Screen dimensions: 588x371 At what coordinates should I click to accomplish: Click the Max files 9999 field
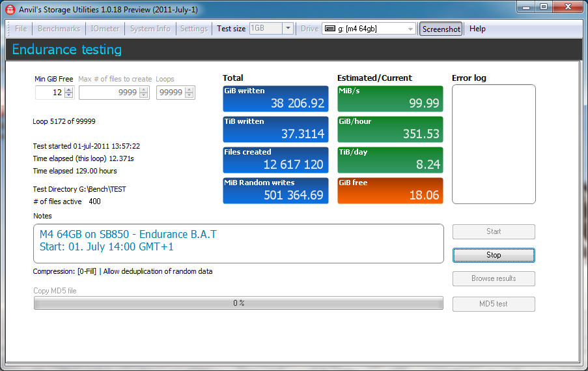[109, 93]
